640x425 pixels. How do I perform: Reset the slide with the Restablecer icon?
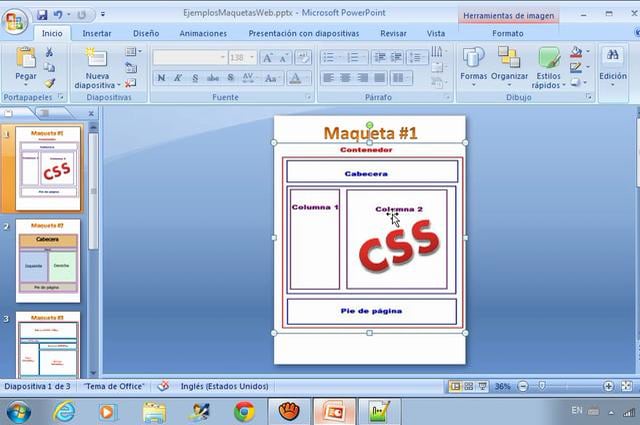point(131,68)
